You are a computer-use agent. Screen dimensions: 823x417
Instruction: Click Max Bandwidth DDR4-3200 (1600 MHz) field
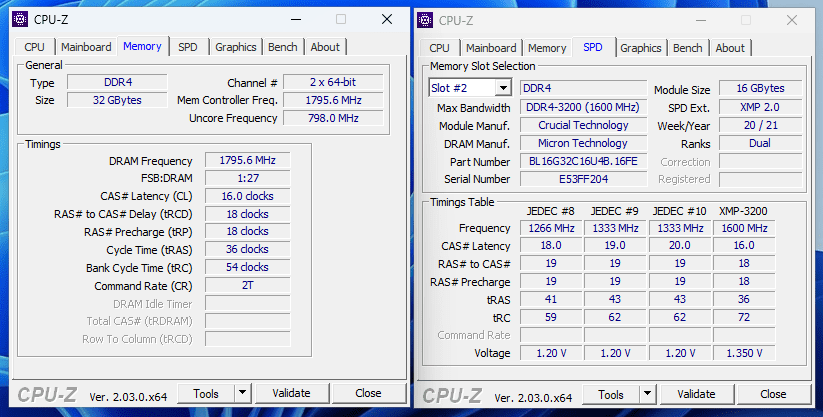tap(583, 107)
